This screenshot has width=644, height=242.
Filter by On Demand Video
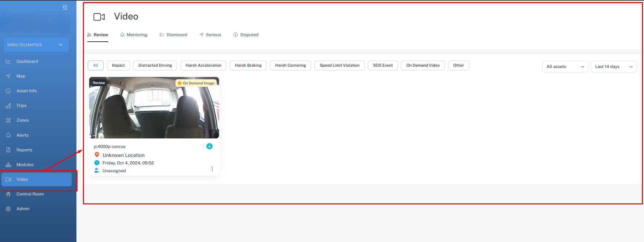coord(423,65)
